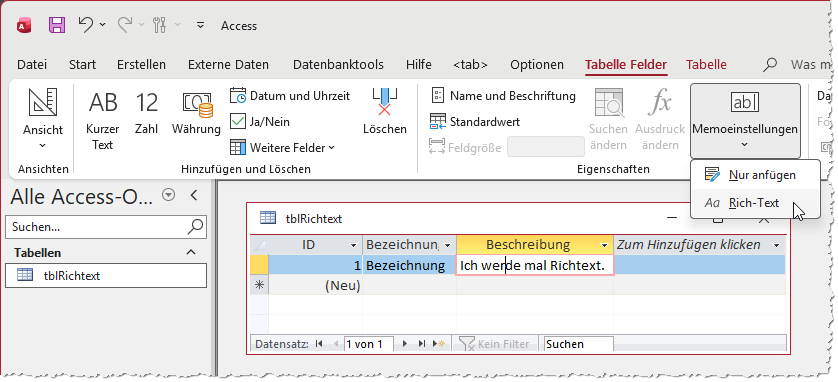Open the ID column dropdown arrow
Viewport: 838px width, 382px height.
pyautogui.click(x=353, y=245)
